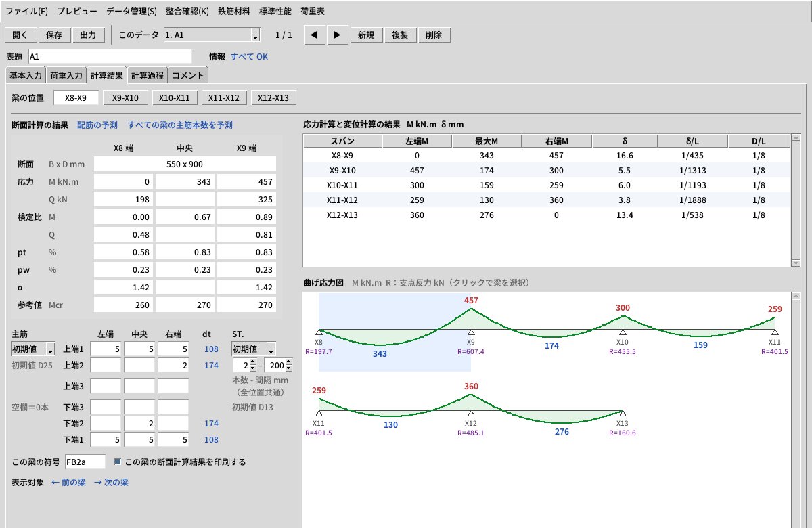
Task: Select beam position X12-X13
Action: coord(273,98)
